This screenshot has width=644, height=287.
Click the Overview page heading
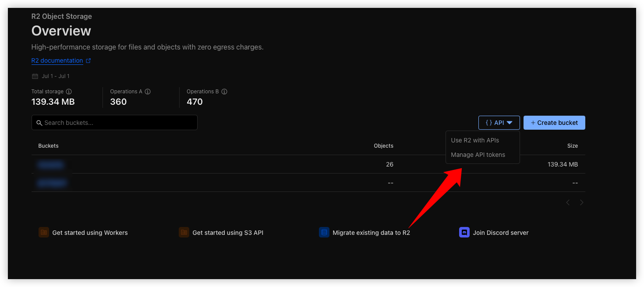[x=61, y=31]
